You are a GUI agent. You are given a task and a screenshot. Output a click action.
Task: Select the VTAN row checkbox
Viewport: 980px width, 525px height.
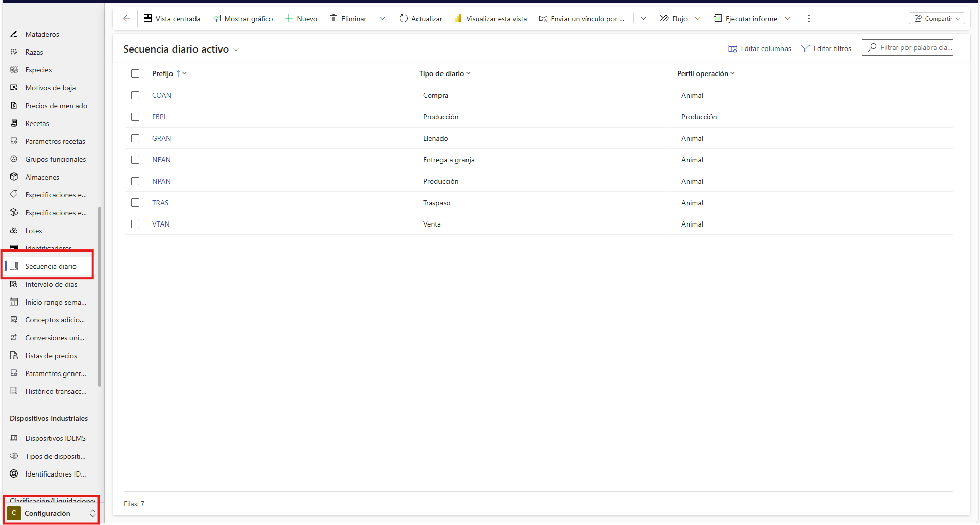(x=135, y=224)
